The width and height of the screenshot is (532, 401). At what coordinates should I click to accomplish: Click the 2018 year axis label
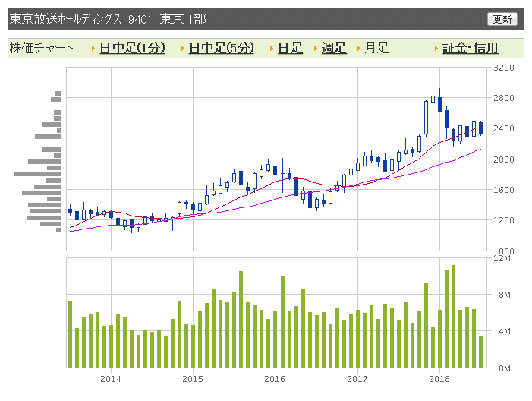tap(439, 379)
